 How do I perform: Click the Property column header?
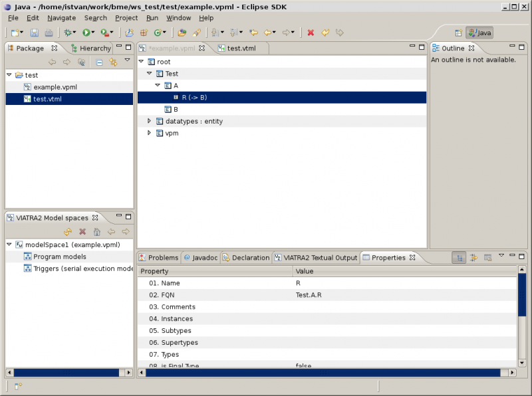click(215, 271)
